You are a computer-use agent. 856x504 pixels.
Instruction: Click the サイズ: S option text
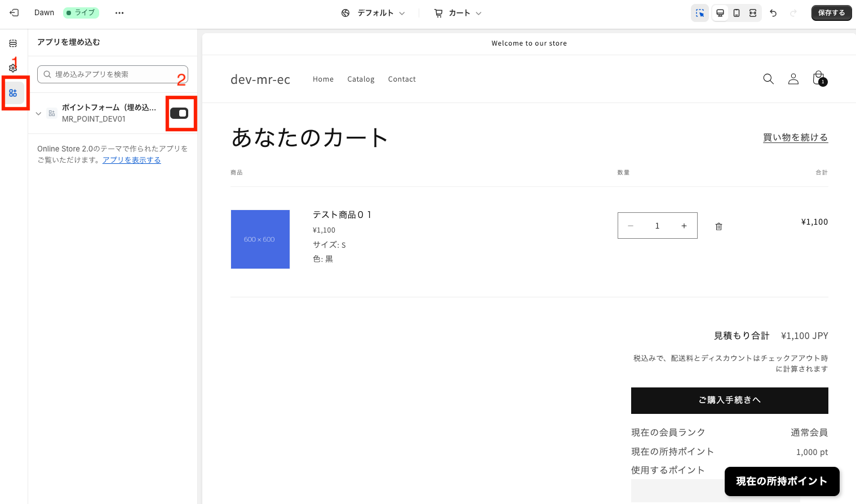click(329, 244)
